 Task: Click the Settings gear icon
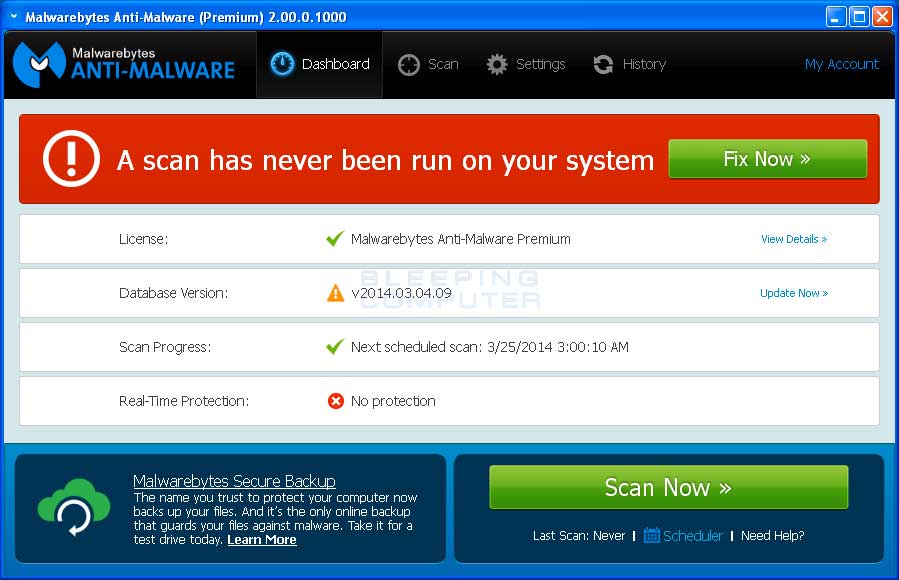[x=497, y=64]
